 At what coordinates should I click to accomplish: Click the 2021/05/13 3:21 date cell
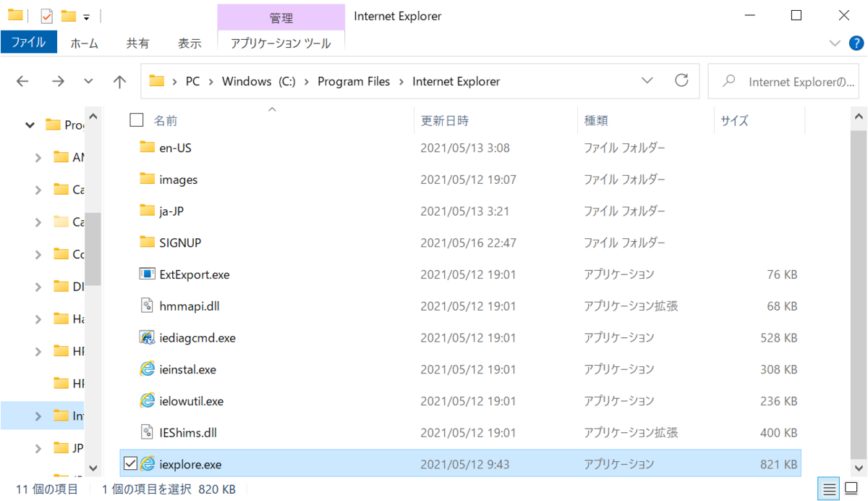pos(465,211)
